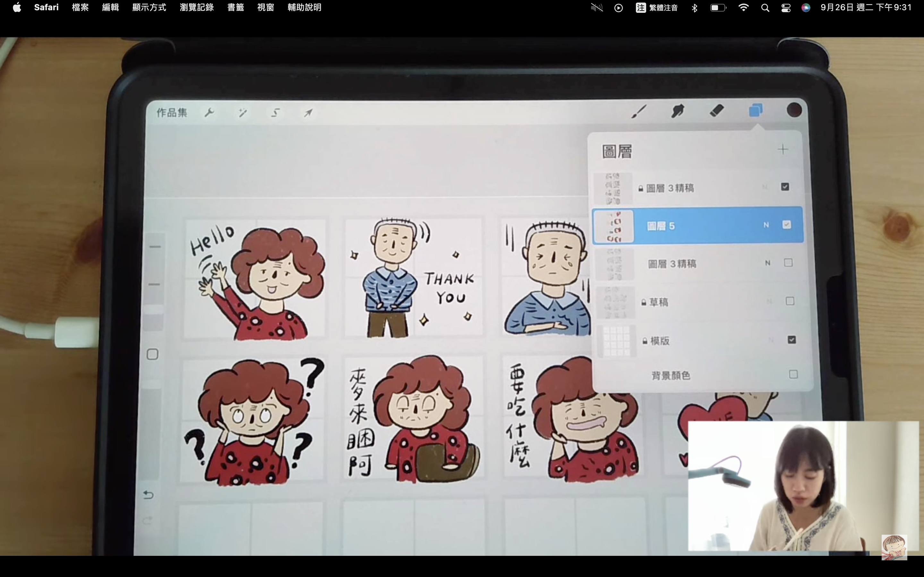This screenshot has height=577, width=924.
Task: Open the Actions wrench menu
Action: pos(209,113)
